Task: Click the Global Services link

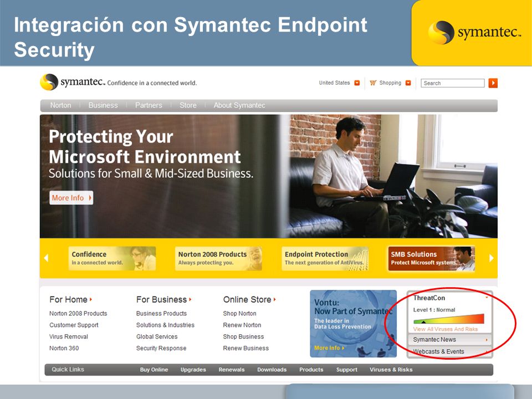Action: 157,336
